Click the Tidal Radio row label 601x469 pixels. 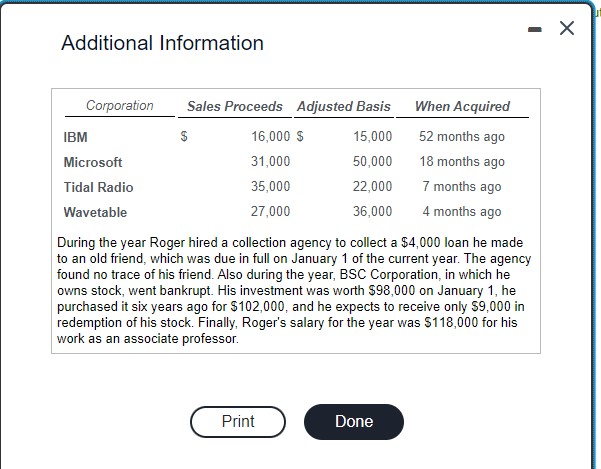tap(99, 187)
